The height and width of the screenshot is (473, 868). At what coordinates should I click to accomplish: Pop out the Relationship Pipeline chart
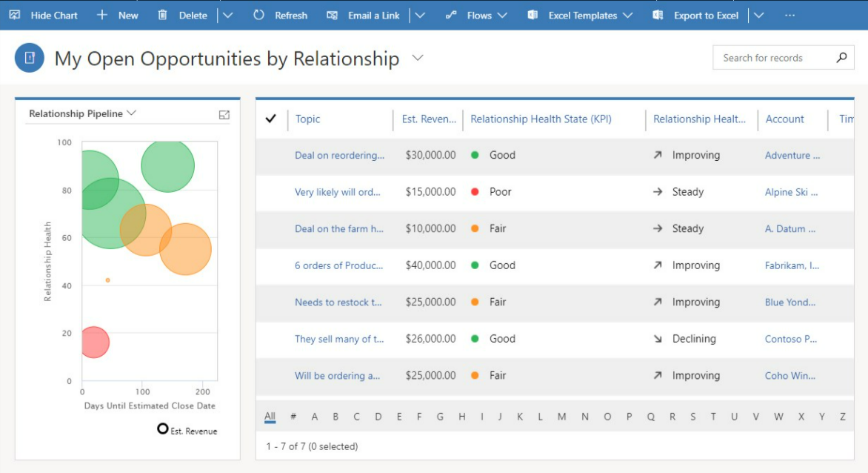(224, 115)
